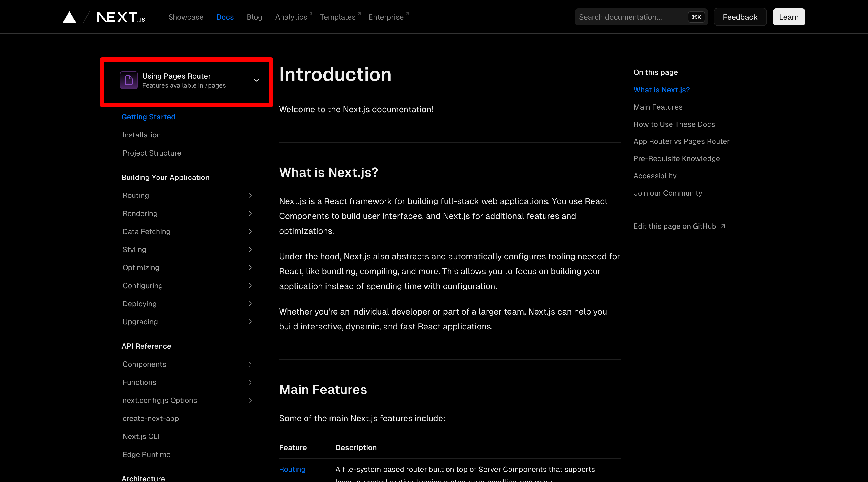Viewport: 868px width, 482px height.
Task: Expand the Deploying sidebar section
Action: (250, 304)
